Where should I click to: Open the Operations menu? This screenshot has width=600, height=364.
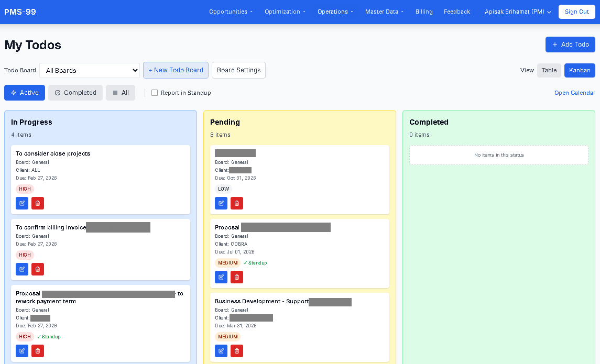(x=334, y=12)
